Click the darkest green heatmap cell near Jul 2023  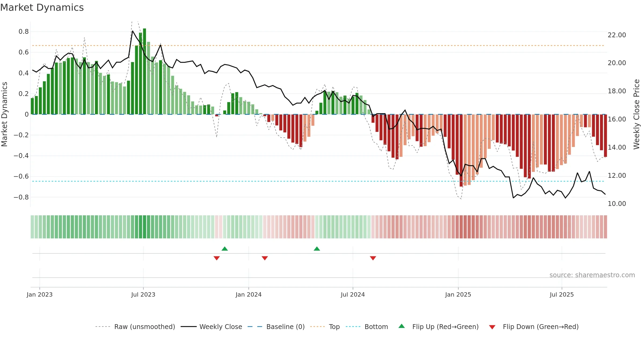point(145,227)
